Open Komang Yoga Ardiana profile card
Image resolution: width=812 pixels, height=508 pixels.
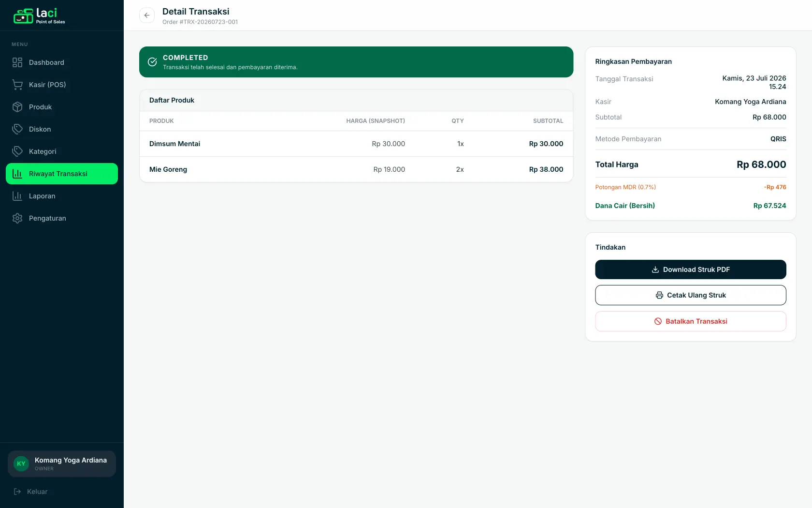(62, 463)
